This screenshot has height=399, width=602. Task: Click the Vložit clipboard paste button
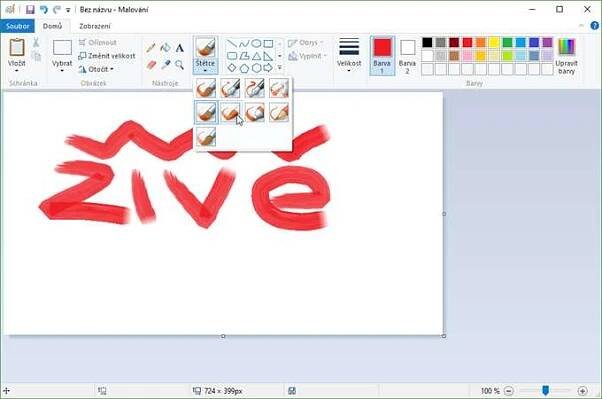(17, 49)
